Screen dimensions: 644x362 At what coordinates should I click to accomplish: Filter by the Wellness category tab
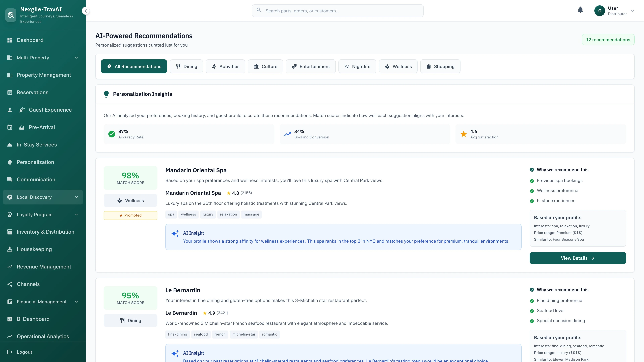(398, 67)
